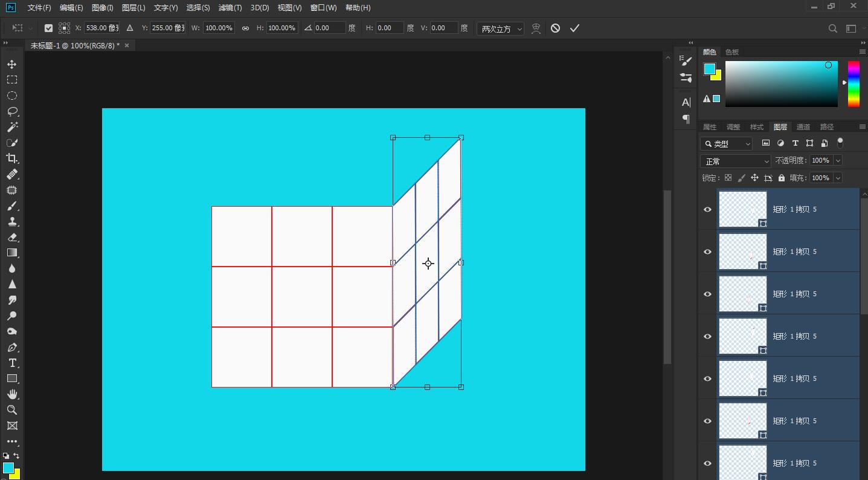The height and width of the screenshot is (480, 868).
Task: Select the Lasso tool
Action: (11, 111)
